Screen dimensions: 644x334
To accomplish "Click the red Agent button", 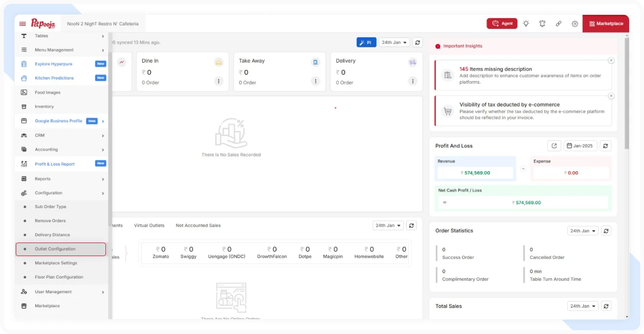I will tap(502, 23).
